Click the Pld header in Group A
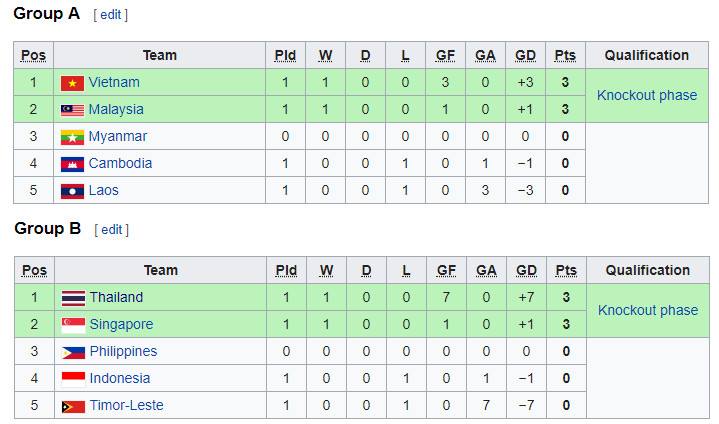Screen dimensions: 719x424 click(x=285, y=55)
